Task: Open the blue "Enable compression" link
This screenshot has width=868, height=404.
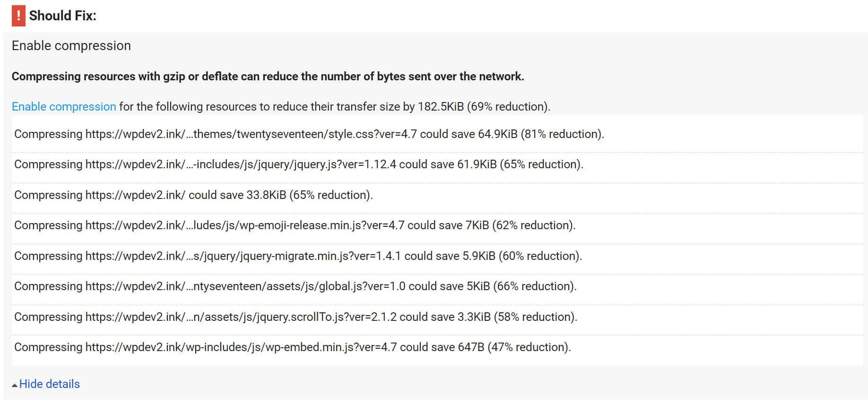Action: tap(64, 107)
